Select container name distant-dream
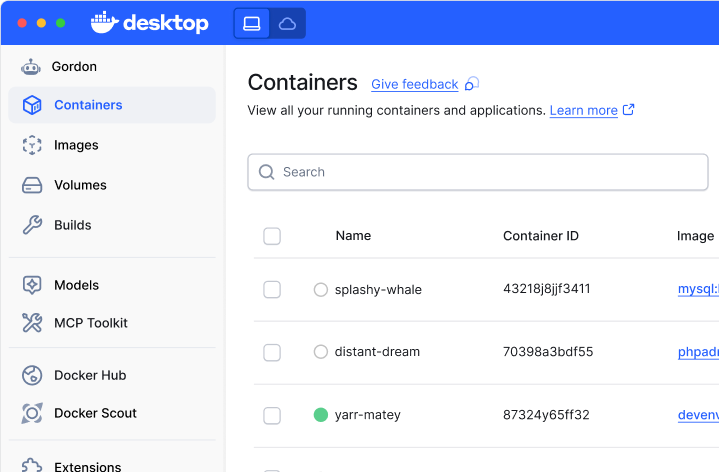Image resolution: width=719 pixels, height=472 pixels. tap(377, 352)
